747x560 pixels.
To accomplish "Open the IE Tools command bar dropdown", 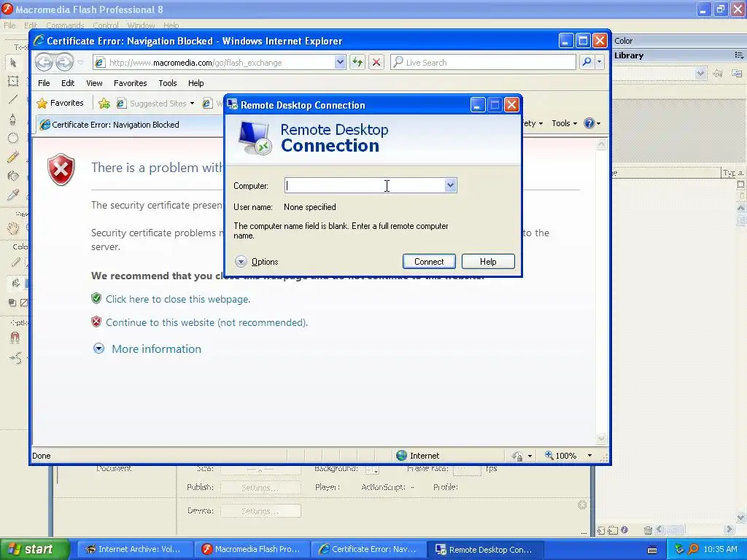I will tap(564, 123).
